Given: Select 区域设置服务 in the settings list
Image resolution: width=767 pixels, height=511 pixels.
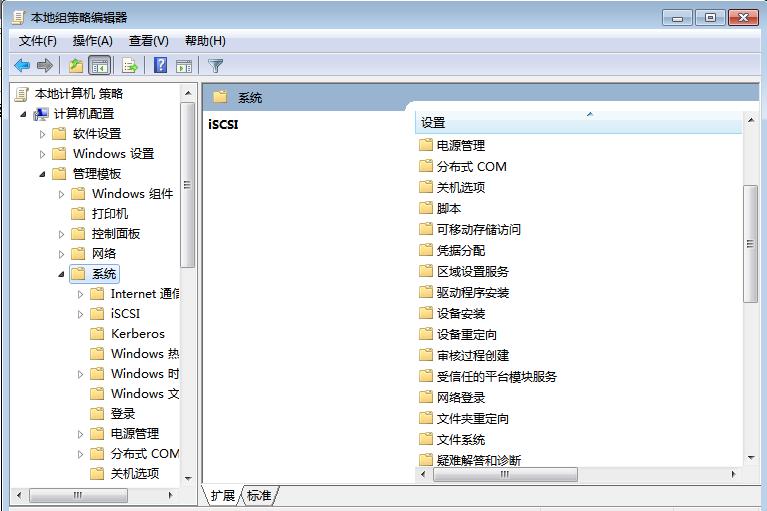Looking at the screenshot, I should 473,271.
